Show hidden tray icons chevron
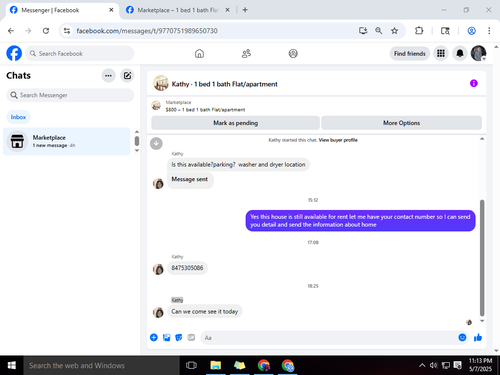Viewport: 500px width, 375px height. point(422,366)
